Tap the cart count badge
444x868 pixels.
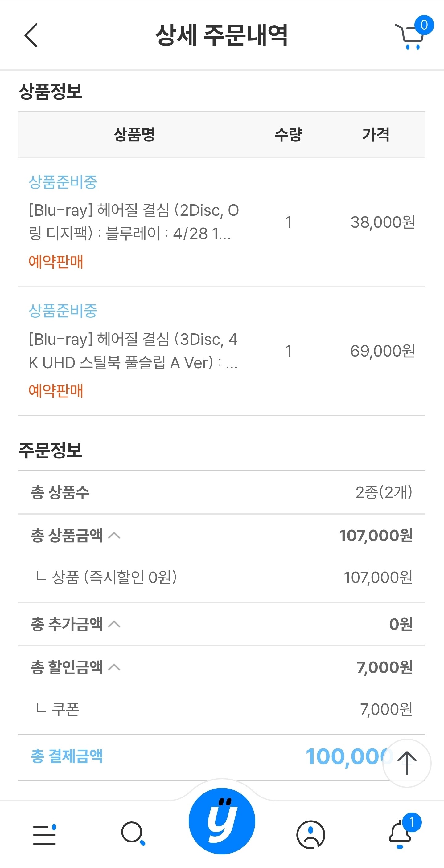tap(424, 25)
